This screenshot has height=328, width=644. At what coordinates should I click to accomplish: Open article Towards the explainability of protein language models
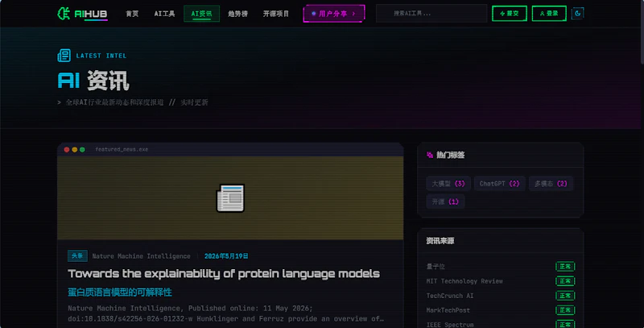(x=224, y=274)
